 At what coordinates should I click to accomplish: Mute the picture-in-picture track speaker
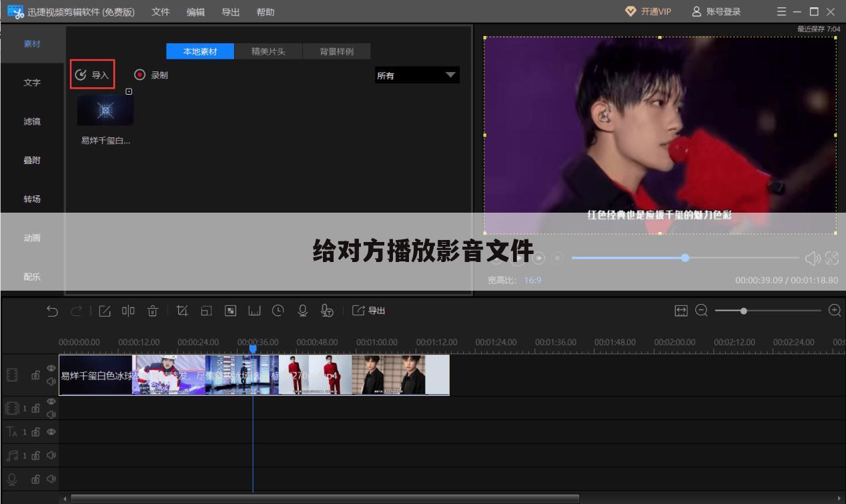pyautogui.click(x=51, y=414)
